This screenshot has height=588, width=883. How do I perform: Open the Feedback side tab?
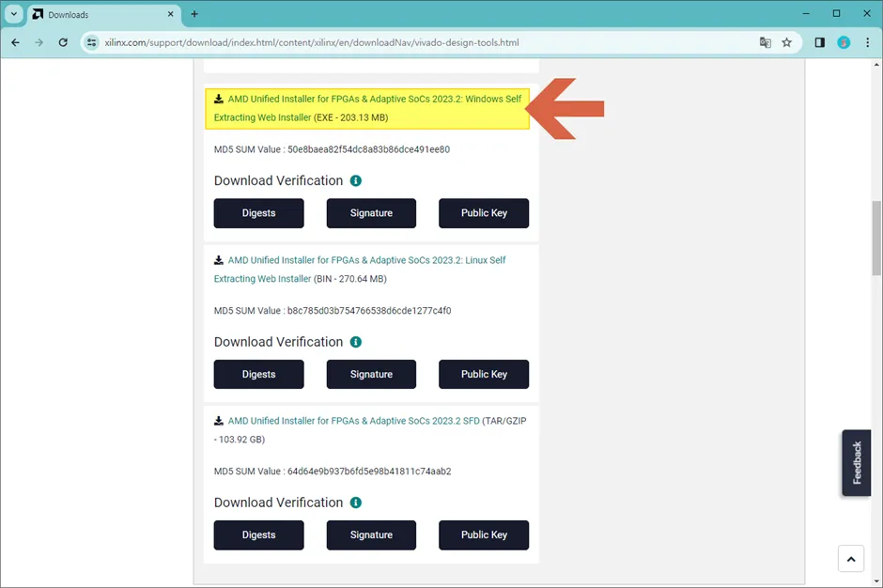click(857, 463)
